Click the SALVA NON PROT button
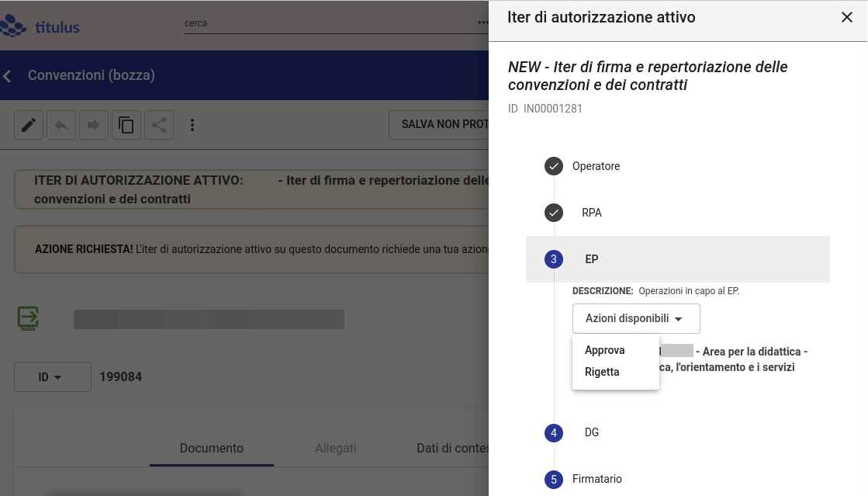Screen dimensions: 868x496 (439, 125)
